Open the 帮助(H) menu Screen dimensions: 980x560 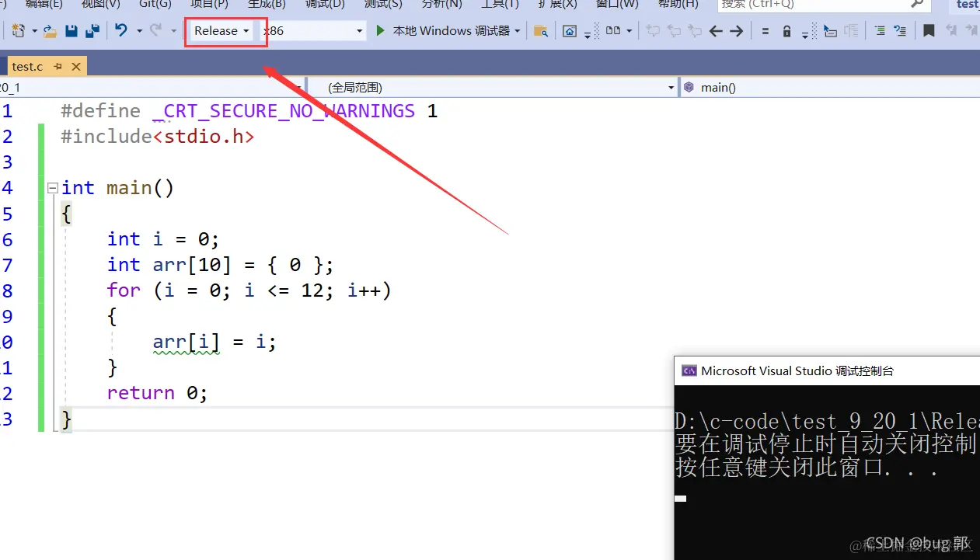tap(678, 4)
